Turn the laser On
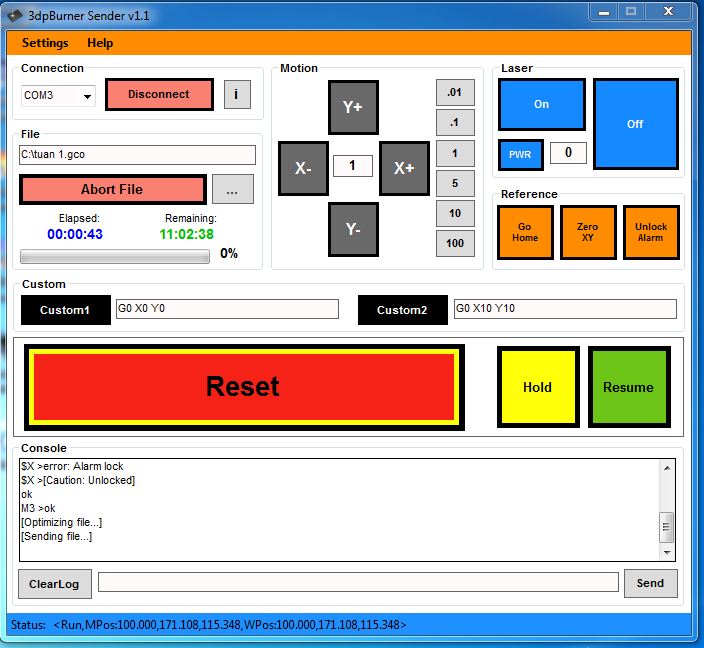The width and height of the screenshot is (704, 648). (542, 105)
